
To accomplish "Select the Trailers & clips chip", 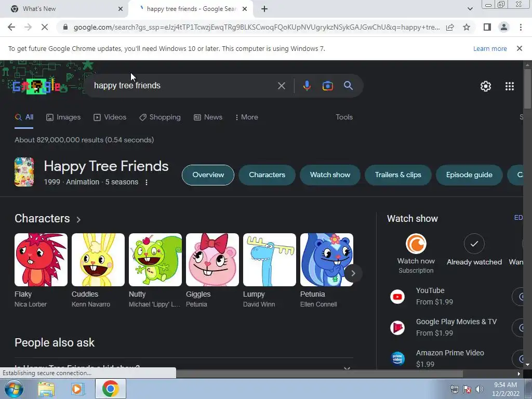I will [397, 175].
